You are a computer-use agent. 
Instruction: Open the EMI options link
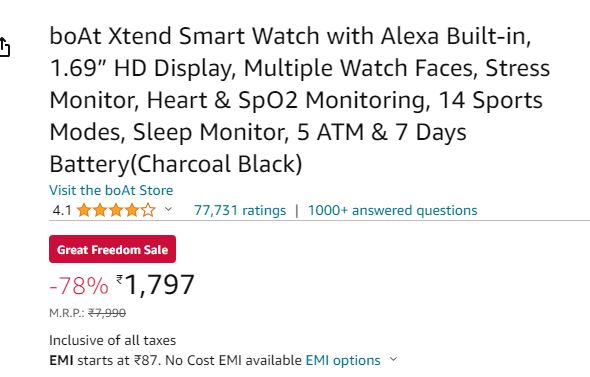click(343, 360)
